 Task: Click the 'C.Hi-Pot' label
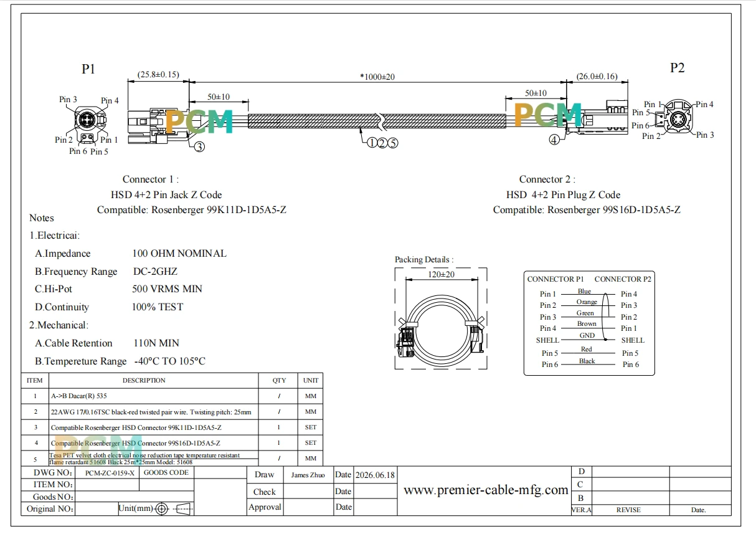54,289
